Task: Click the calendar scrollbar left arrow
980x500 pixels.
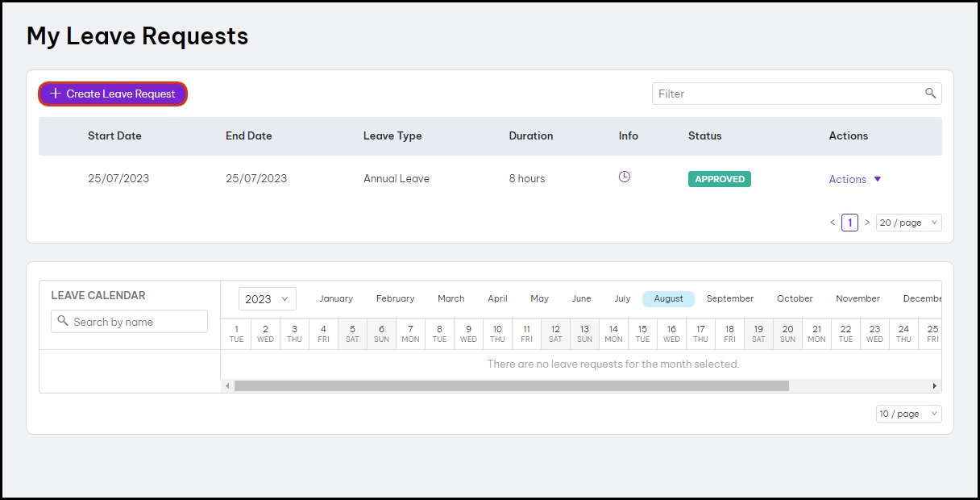Action: (227, 386)
